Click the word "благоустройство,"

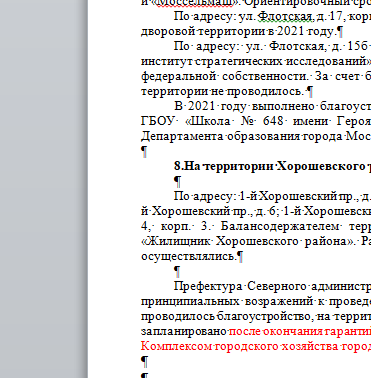click(265, 316)
